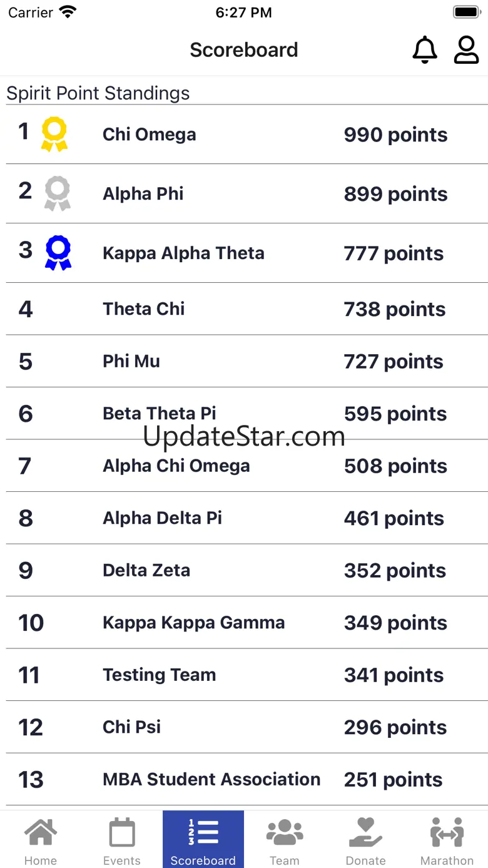Viewport: 488px width, 868px height.
Task: Open the Kappa Alpha Theta entry
Action: pyautogui.click(x=247, y=253)
